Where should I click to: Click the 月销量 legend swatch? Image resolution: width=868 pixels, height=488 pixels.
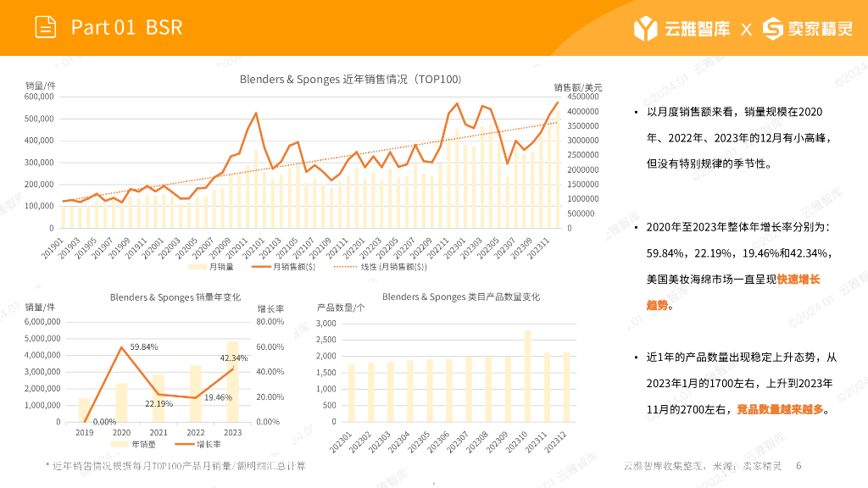pyautogui.click(x=197, y=267)
